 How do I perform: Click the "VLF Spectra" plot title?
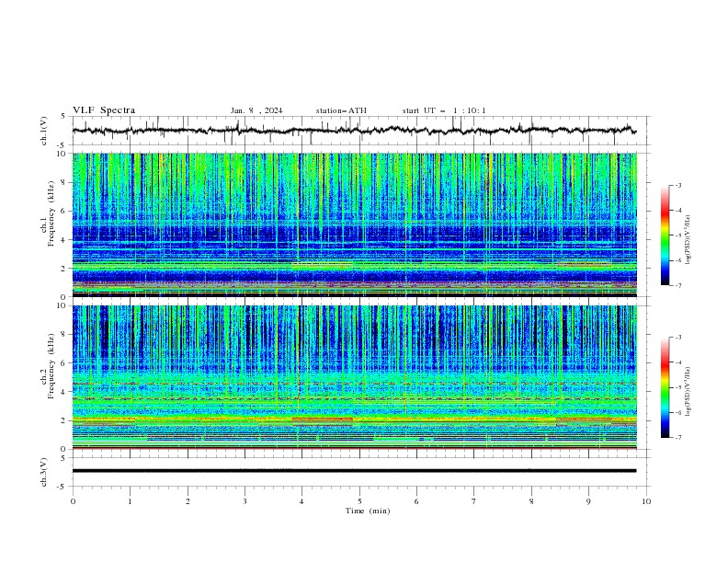(104, 110)
